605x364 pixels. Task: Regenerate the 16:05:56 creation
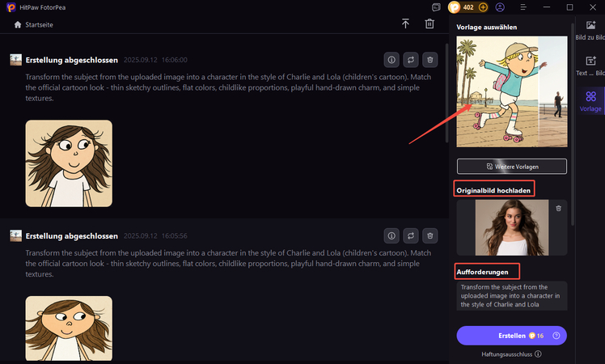tap(411, 236)
